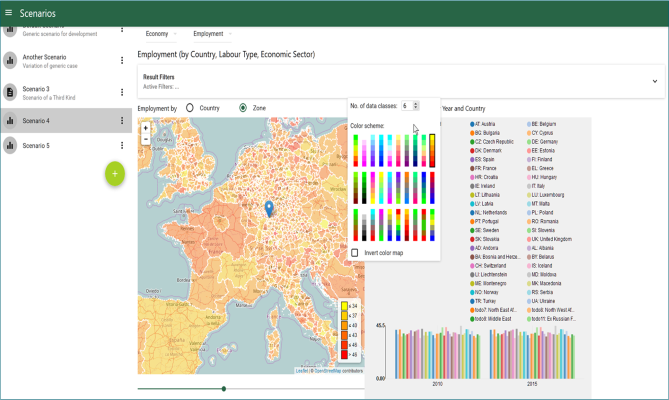Zoom in on the map
Viewport: 669px width, 400px height.
click(145, 128)
